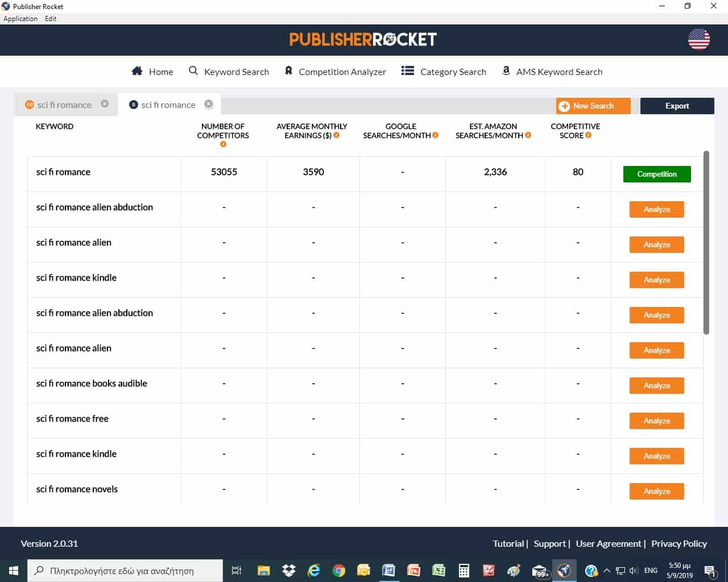Viewport: 728px width, 582px height.
Task: Click Analyze for sci fi romance novels
Action: [x=656, y=491]
